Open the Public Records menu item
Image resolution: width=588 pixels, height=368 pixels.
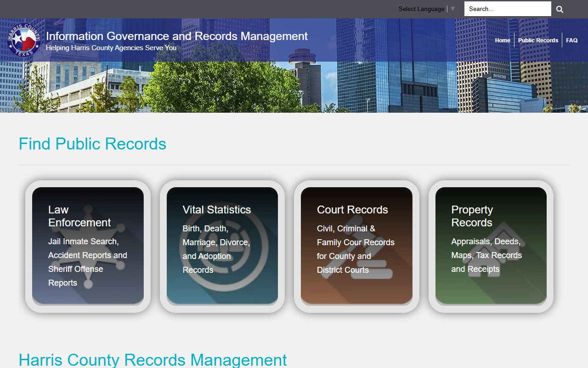click(x=538, y=40)
